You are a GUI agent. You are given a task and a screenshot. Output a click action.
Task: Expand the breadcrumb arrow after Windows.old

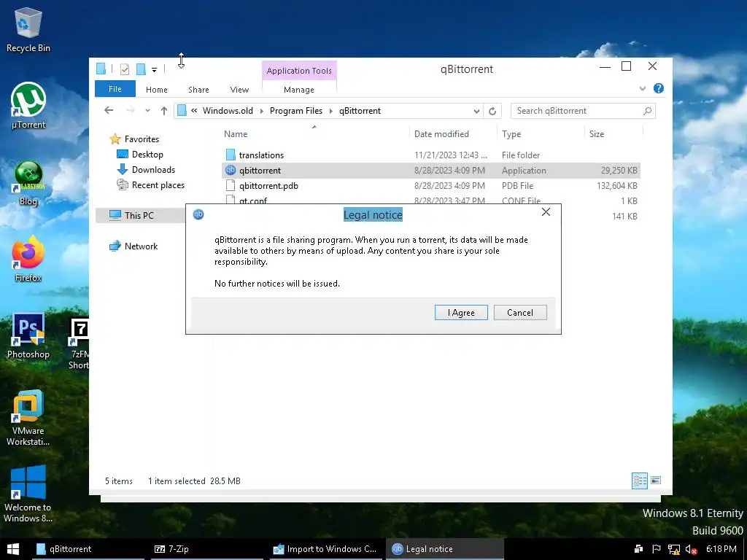[x=262, y=111]
